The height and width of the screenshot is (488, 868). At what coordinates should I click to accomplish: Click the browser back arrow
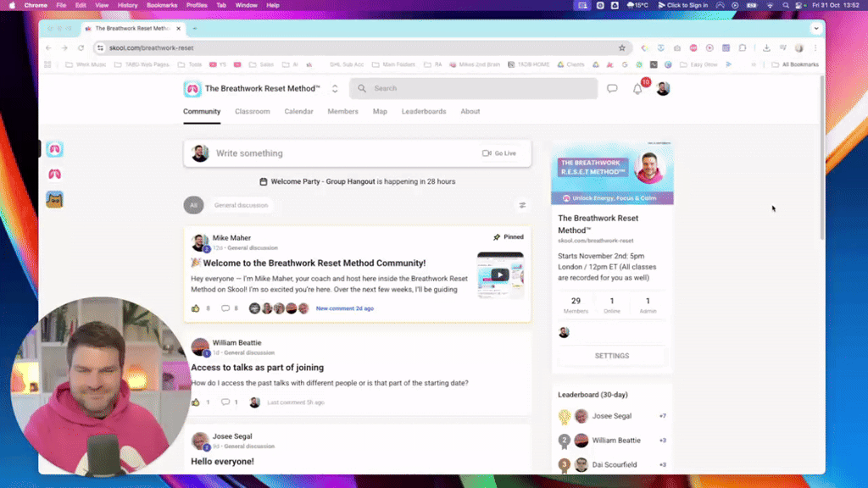[48, 48]
